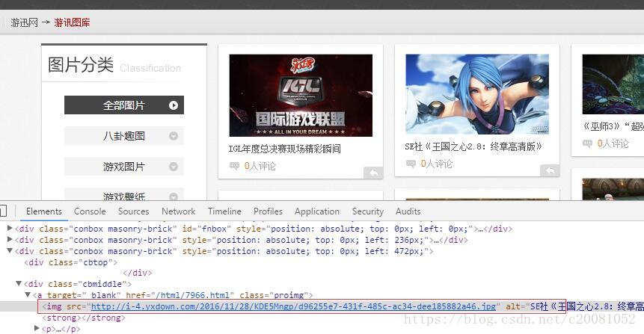Click the down arrow icon on 八卦趣图
This screenshot has height=334, width=644.
tap(174, 136)
